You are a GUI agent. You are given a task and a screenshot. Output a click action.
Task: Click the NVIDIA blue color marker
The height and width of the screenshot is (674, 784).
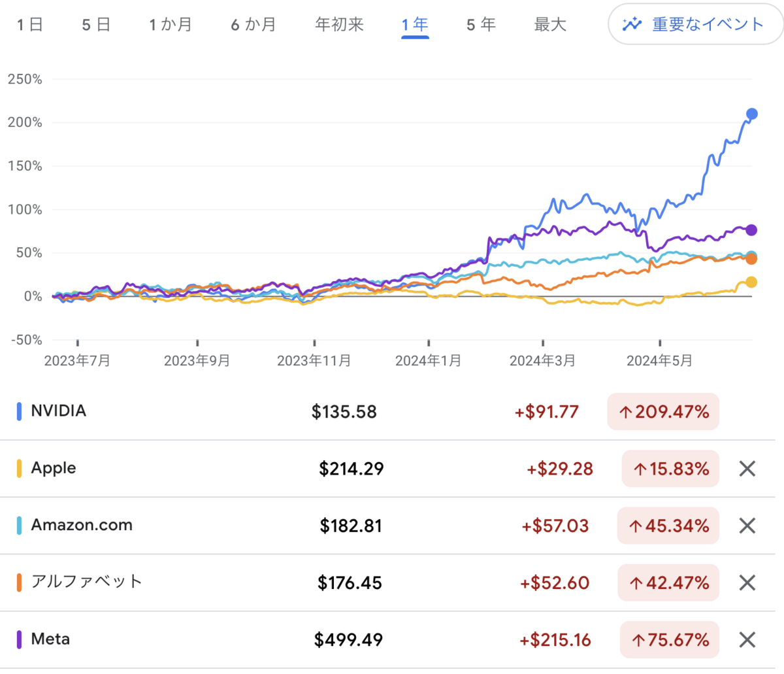[20, 411]
